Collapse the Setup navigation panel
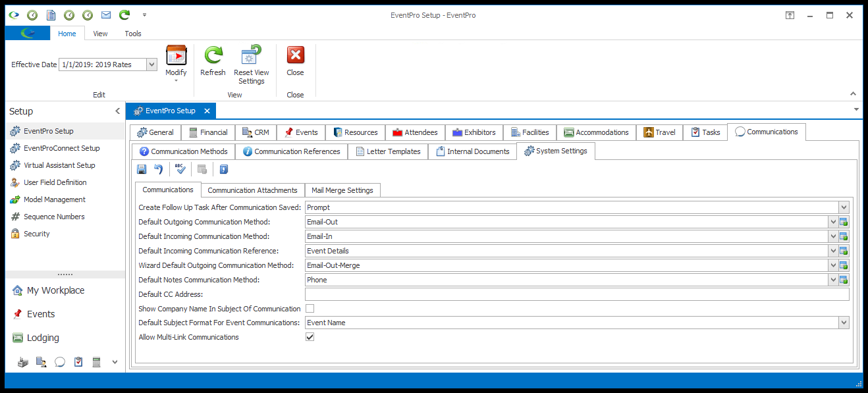The width and height of the screenshot is (868, 393). point(118,111)
